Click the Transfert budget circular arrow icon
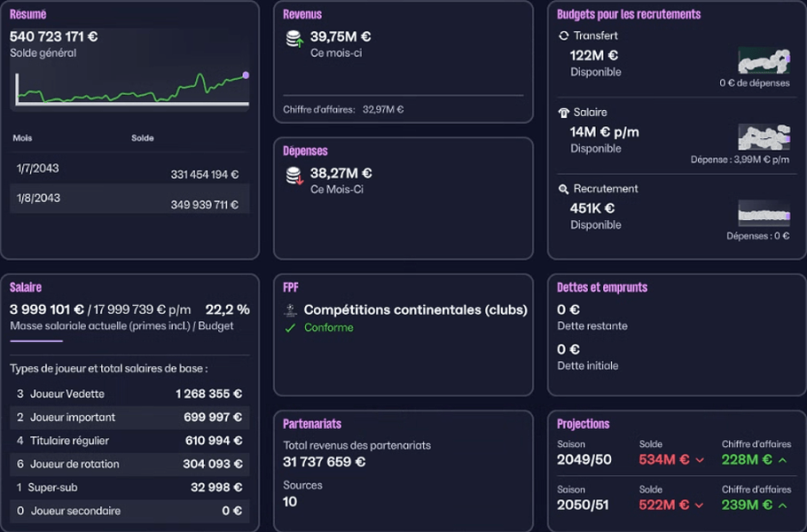The image size is (807, 532). (563, 35)
